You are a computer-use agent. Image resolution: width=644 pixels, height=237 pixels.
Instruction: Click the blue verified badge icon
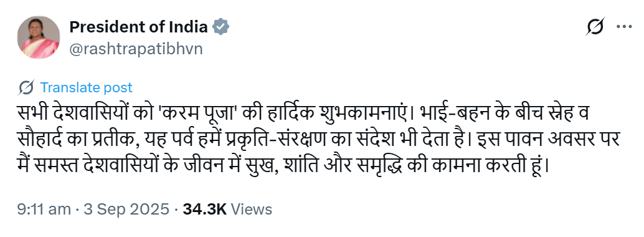(220, 27)
